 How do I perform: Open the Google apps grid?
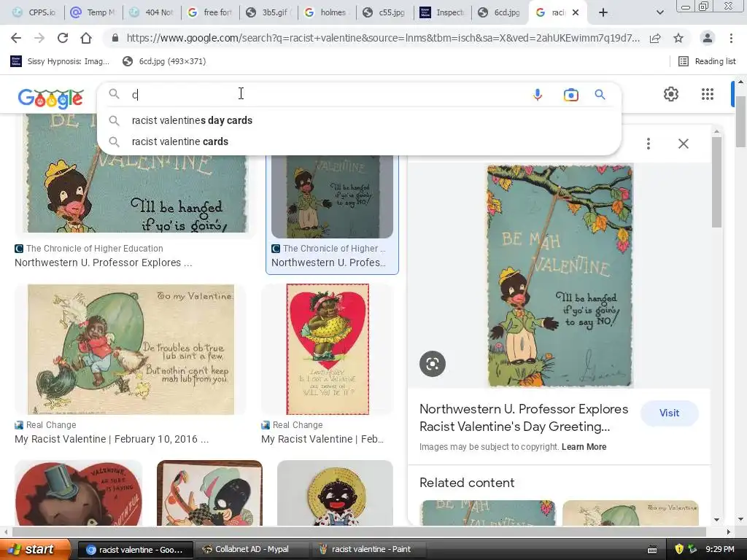(708, 94)
